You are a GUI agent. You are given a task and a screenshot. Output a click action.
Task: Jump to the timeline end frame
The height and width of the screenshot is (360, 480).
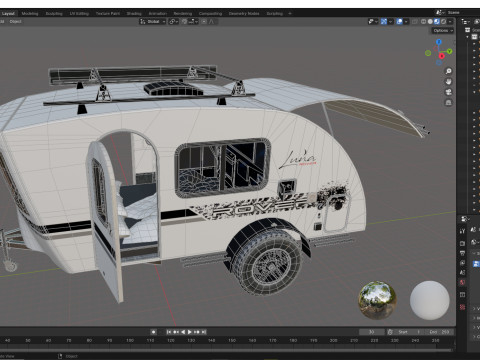point(204,332)
